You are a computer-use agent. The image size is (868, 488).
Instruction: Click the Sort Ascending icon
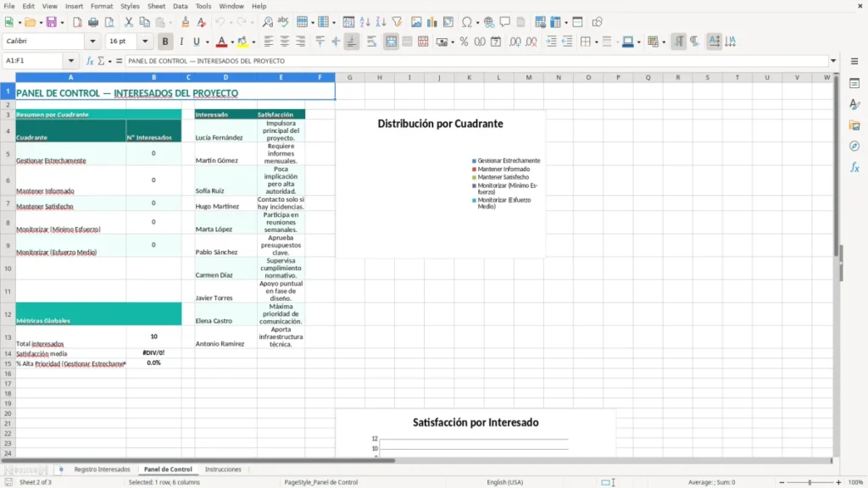[x=364, y=22]
